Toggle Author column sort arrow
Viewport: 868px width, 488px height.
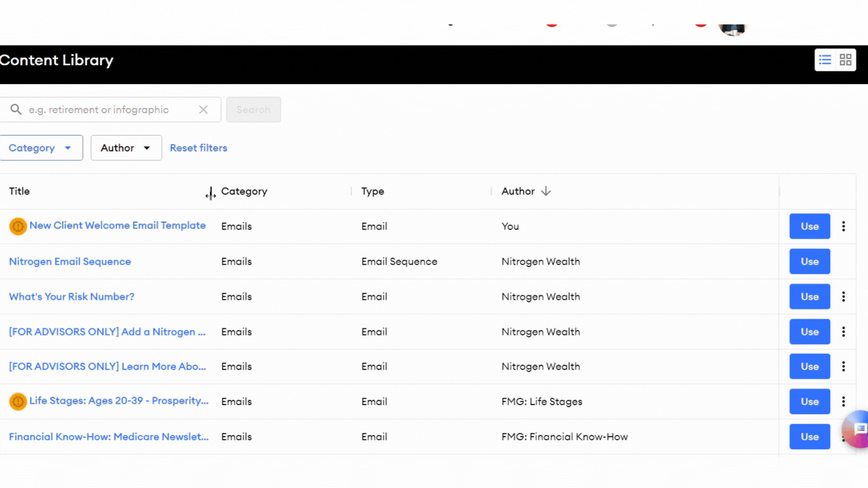tap(546, 191)
